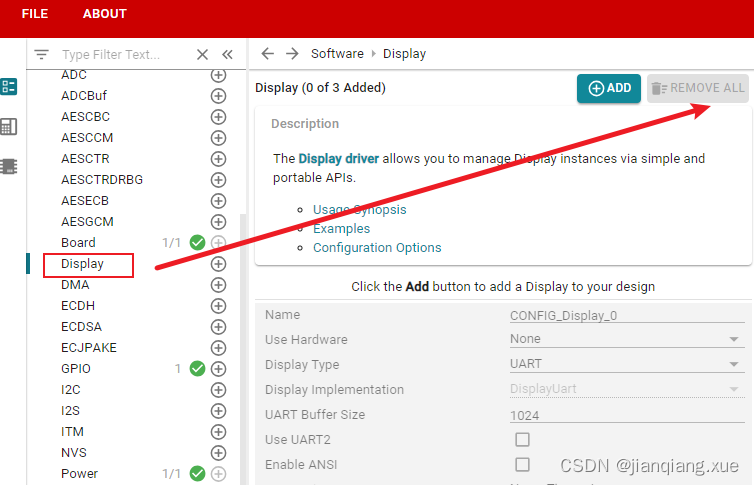Select NVS in the module list
Image resolution: width=754 pixels, height=485 pixels.
[74, 453]
